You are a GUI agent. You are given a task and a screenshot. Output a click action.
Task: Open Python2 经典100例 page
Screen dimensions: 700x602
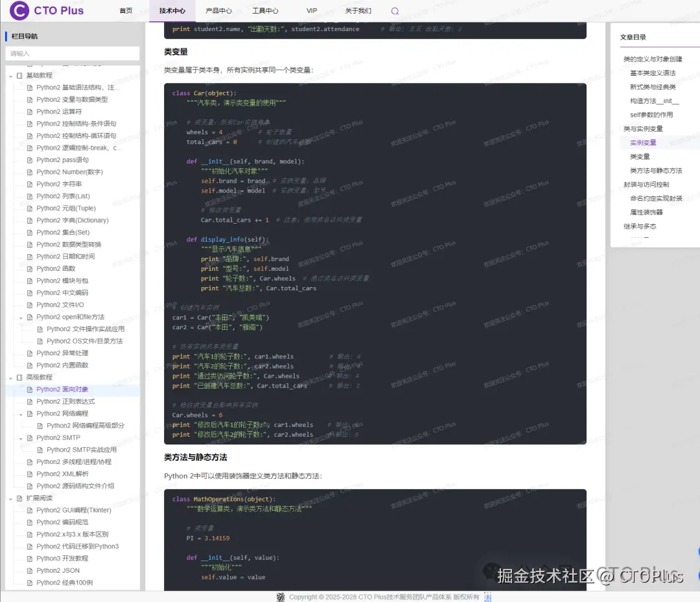(x=64, y=583)
